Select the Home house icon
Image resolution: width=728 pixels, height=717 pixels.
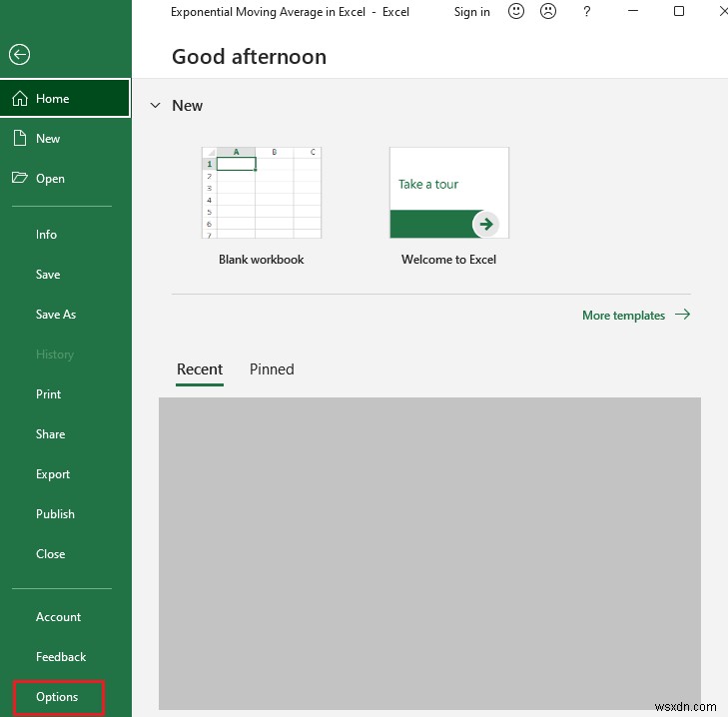click(x=20, y=99)
